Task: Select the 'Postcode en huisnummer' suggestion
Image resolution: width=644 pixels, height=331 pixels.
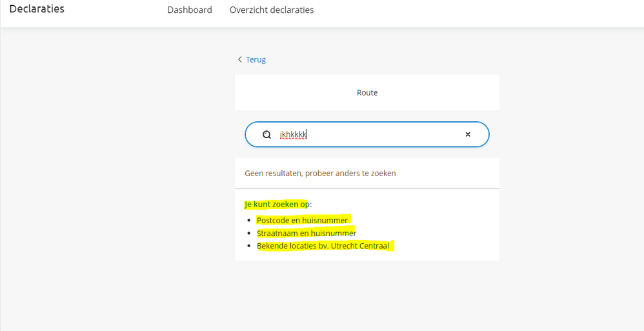Action: [x=302, y=220]
